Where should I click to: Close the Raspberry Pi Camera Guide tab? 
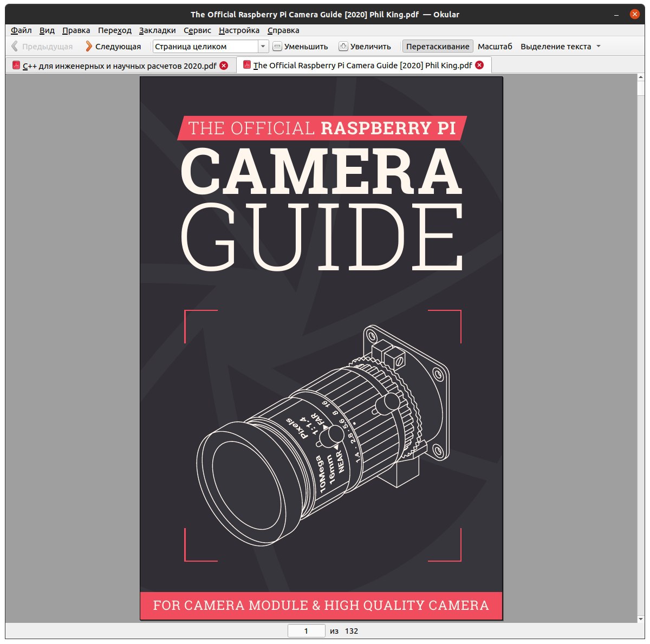[479, 66]
